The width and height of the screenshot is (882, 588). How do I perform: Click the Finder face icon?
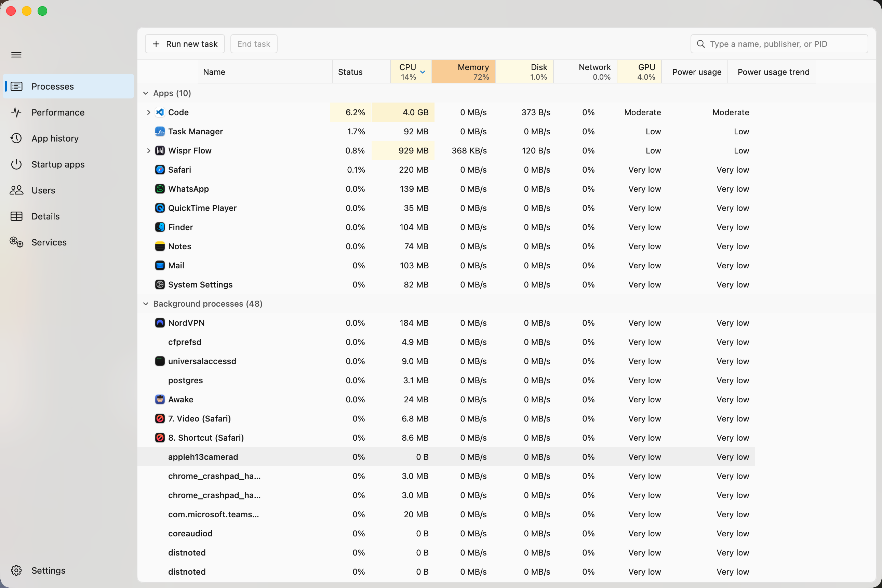[x=160, y=227]
